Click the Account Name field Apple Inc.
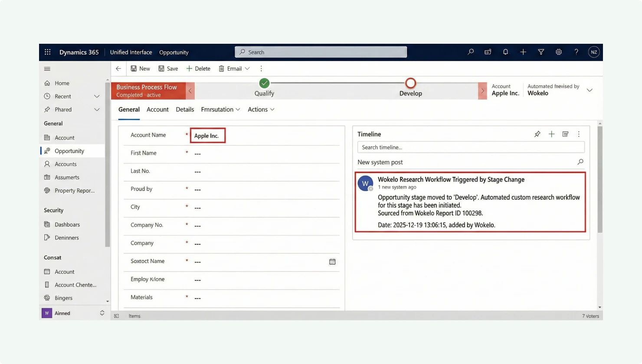This screenshot has height=364, width=642. click(208, 136)
